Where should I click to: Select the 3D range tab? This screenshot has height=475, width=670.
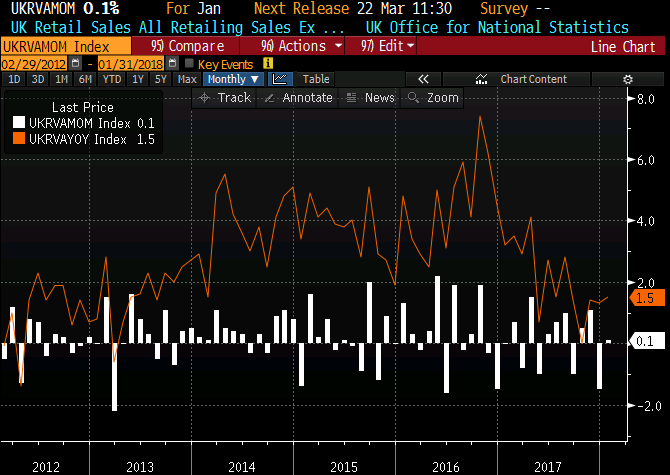[38, 79]
